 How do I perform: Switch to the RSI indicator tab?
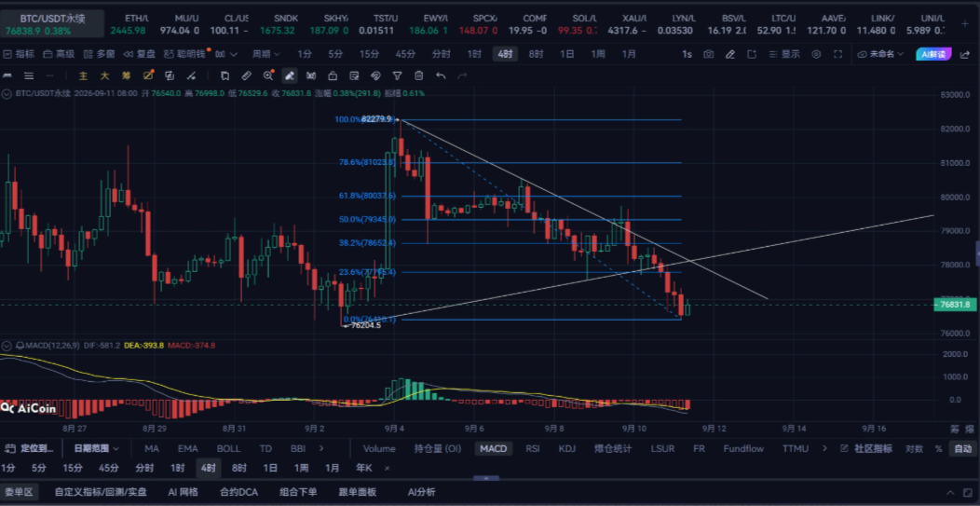point(533,448)
